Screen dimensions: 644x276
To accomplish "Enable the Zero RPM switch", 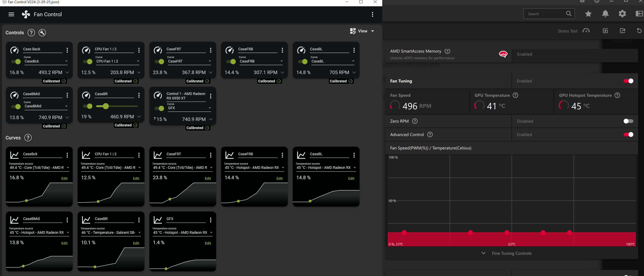I will [628, 121].
